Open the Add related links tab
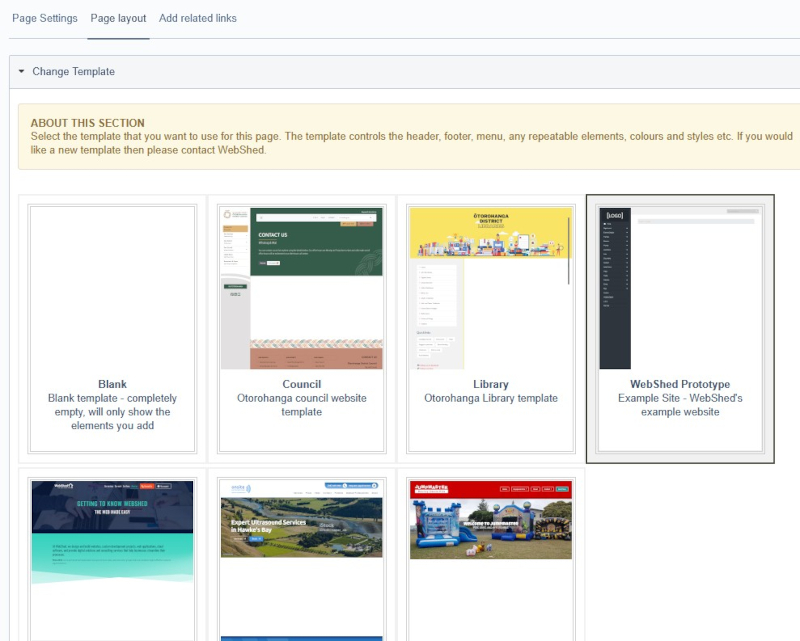This screenshot has width=800, height=641. [x=198, y=18]
